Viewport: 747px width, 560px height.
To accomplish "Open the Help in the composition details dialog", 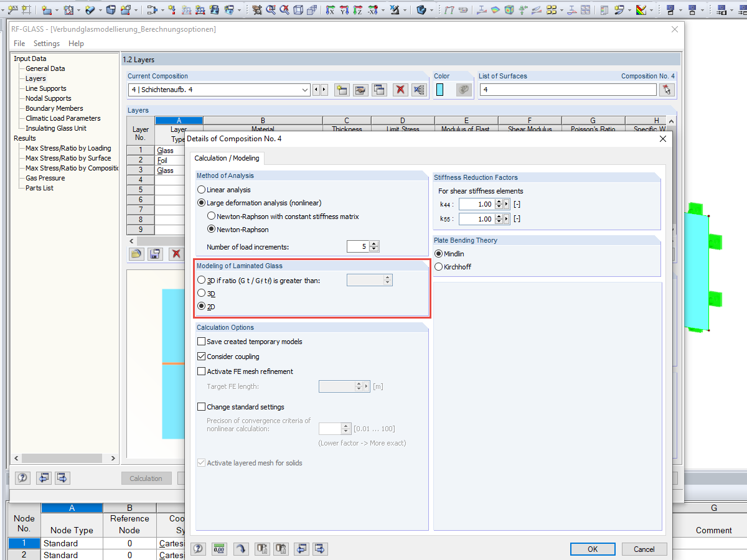I will pyautogui.click(x=198, y=549).
